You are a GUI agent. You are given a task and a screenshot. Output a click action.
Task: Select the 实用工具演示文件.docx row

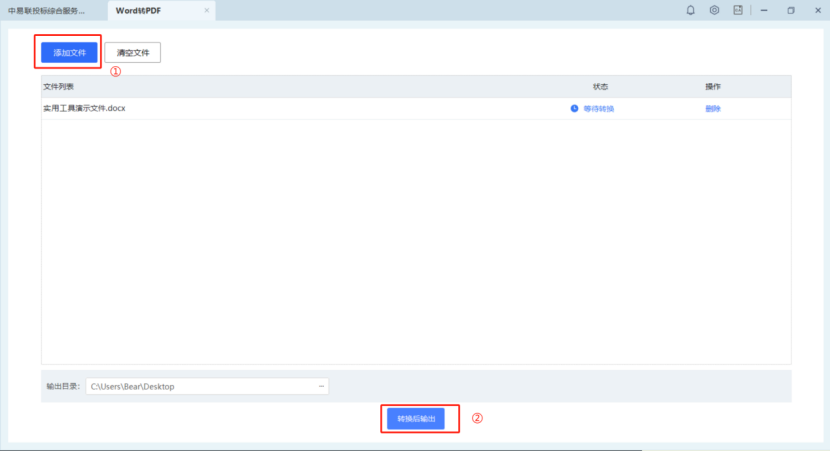coord(84,108)
